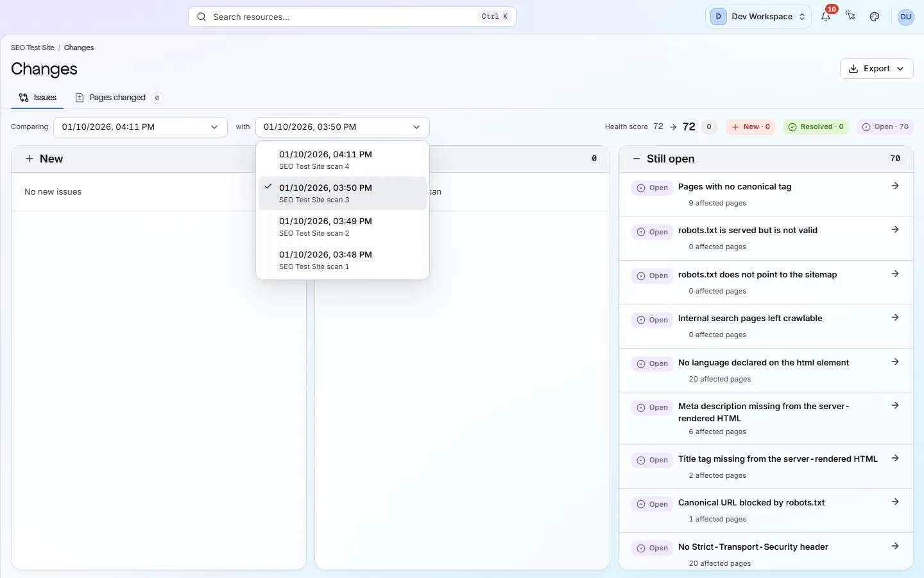Open the Comparing date dropdown
924x578 pixels.
pos(141,127)
